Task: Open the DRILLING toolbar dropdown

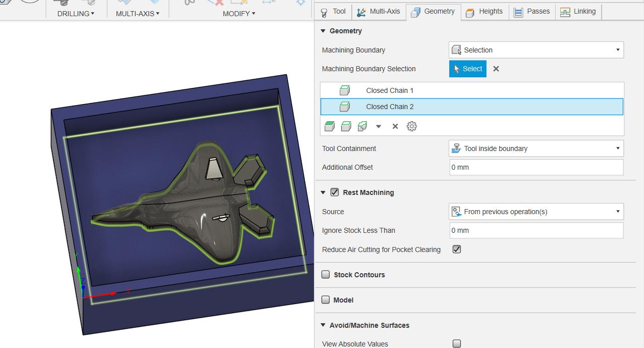Action: 76,14
